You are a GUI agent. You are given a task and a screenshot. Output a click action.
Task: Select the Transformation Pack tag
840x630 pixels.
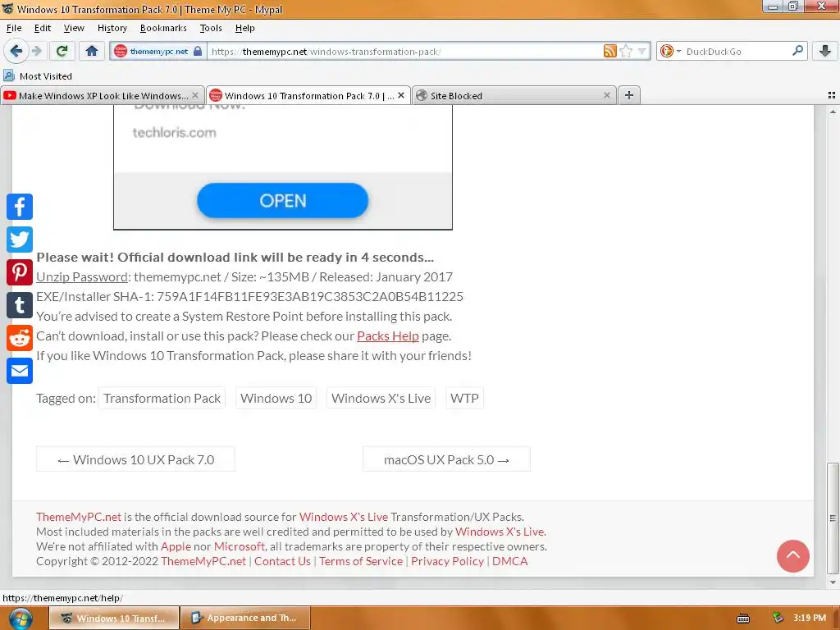162,398
